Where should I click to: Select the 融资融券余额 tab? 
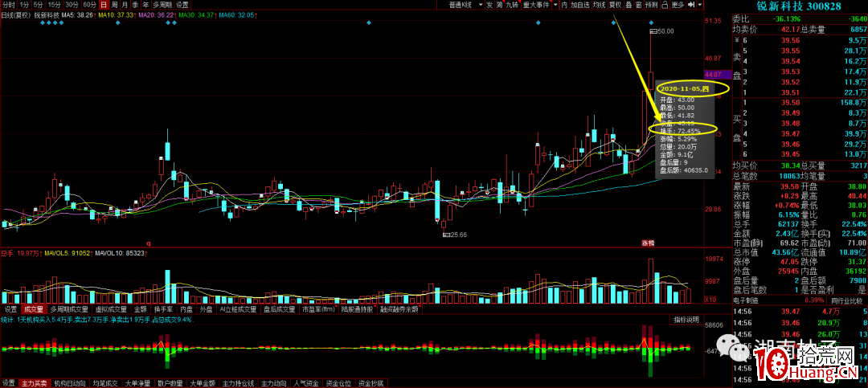[x=399, y=308]
